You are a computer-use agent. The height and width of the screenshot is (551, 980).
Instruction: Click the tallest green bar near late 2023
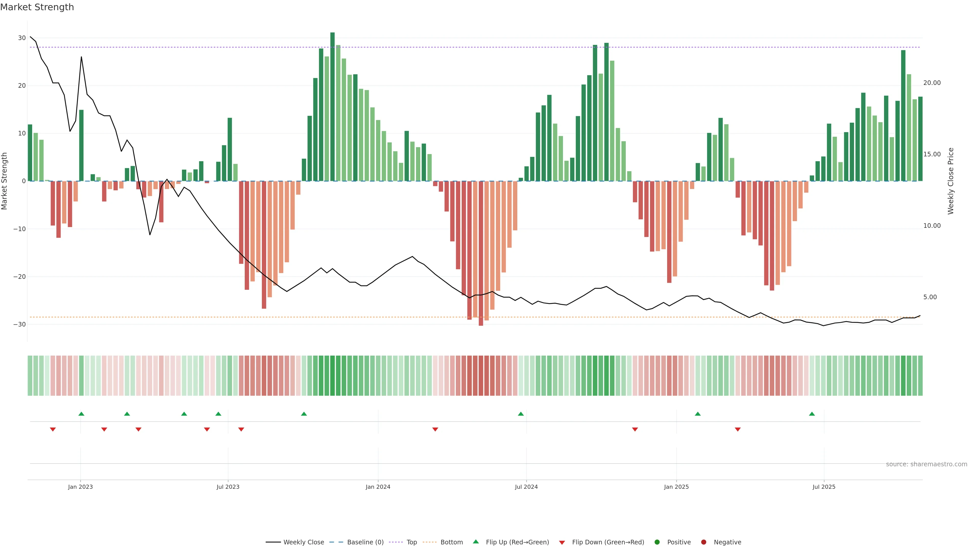tap(333, 106)
